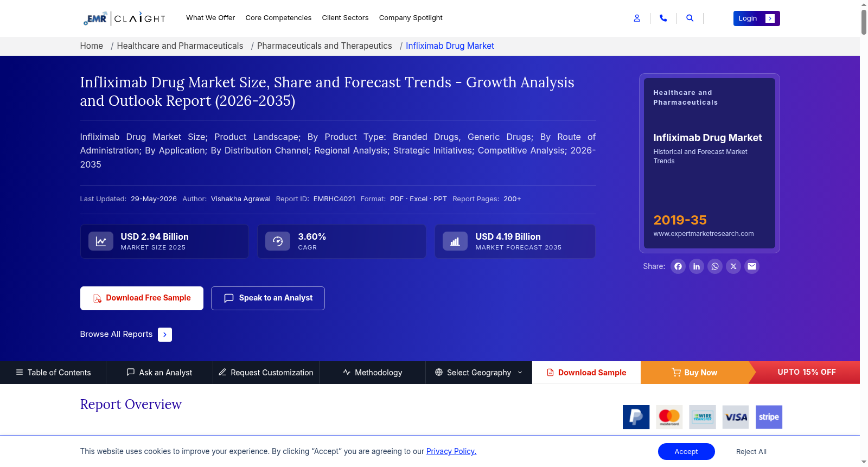Click Download Sample in sticky bar
This screenshot has height=467, width=868.
coord(586,373)
